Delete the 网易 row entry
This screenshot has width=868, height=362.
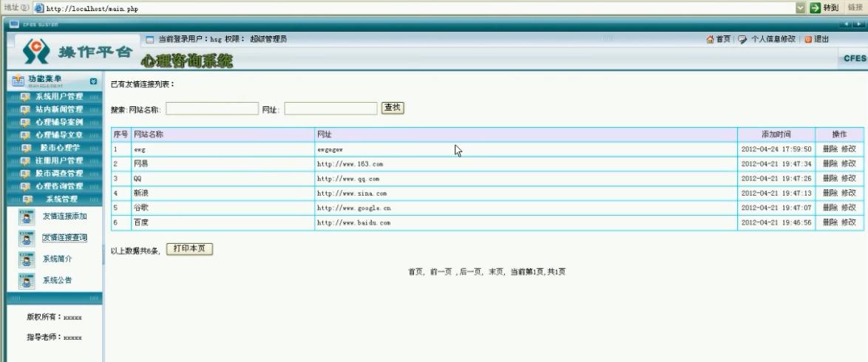pos(830,164)
